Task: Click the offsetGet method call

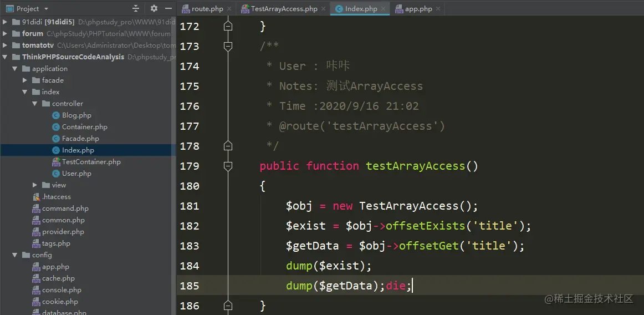Action: (428, 246)
